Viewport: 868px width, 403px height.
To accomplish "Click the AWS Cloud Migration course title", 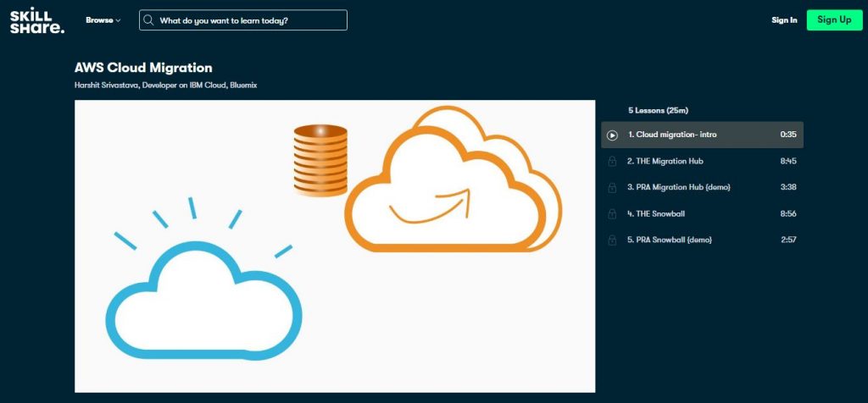I will (x=143, y=68).
